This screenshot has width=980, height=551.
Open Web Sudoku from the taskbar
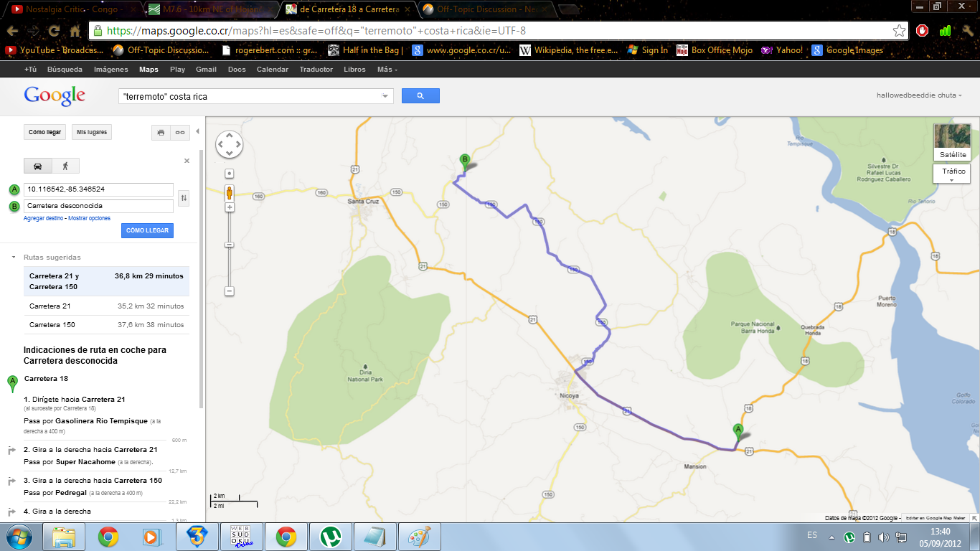241,537
